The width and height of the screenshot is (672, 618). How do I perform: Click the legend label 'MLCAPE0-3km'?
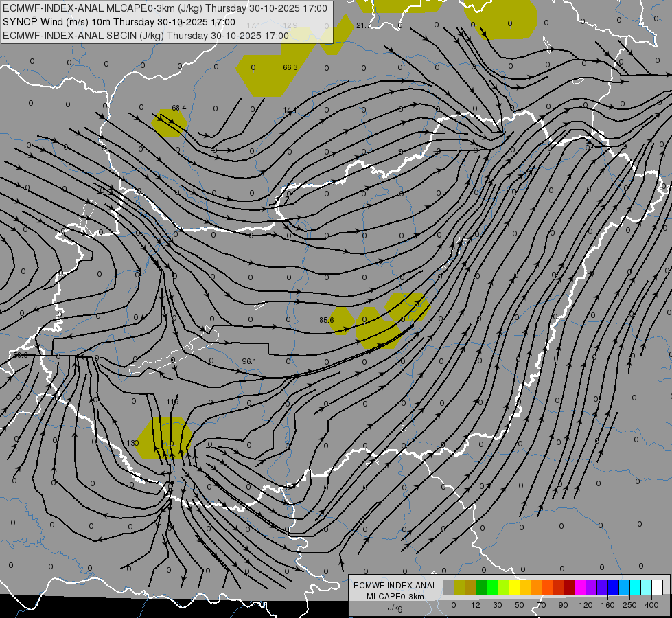(x=395, y=597)
